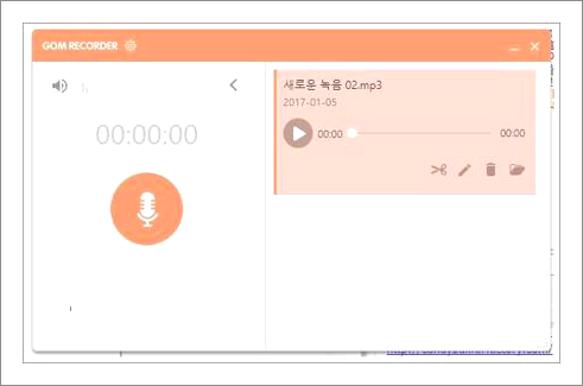Viewport: 583px width, 386px height.
Task: Play the 새로운 녹음 02.mp3 recording
Action: [x=298, y=133]
